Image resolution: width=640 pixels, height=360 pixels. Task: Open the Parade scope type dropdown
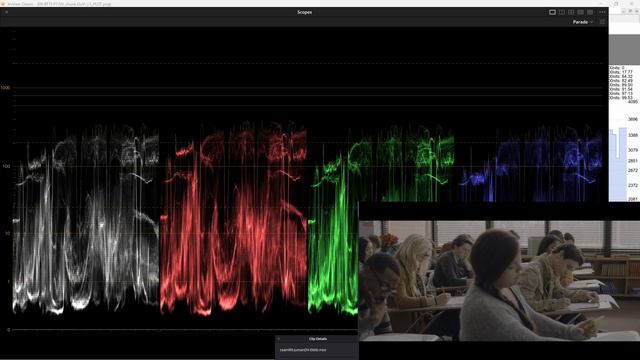(x=582, y=22)
